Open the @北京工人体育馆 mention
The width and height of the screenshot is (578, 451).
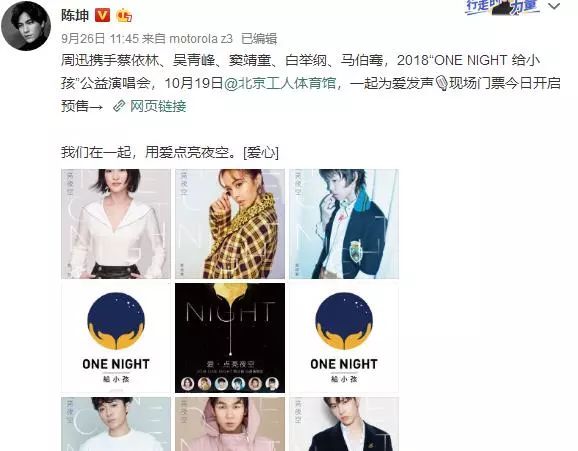pos(280,83)
